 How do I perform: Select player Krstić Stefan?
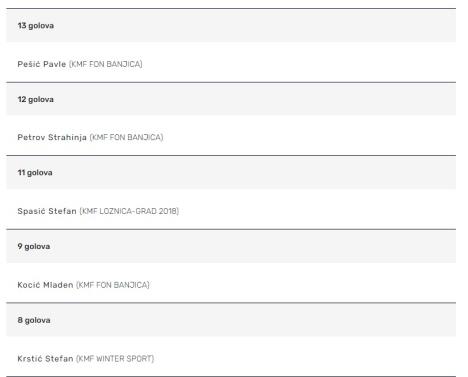45,359
